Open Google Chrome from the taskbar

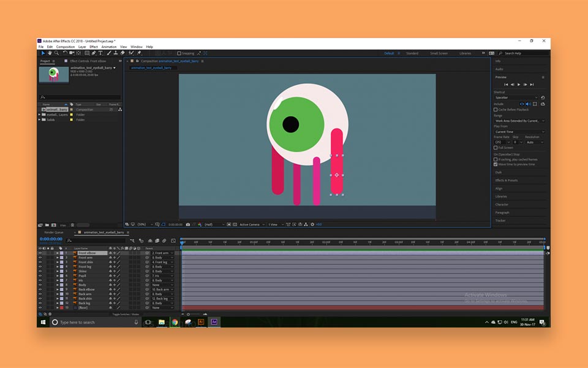coord(175,322)
